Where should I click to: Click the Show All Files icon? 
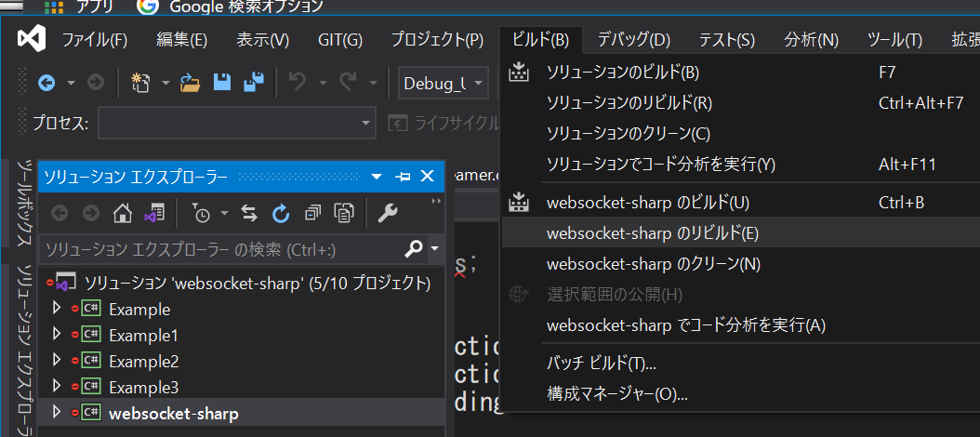click(344, 214)
